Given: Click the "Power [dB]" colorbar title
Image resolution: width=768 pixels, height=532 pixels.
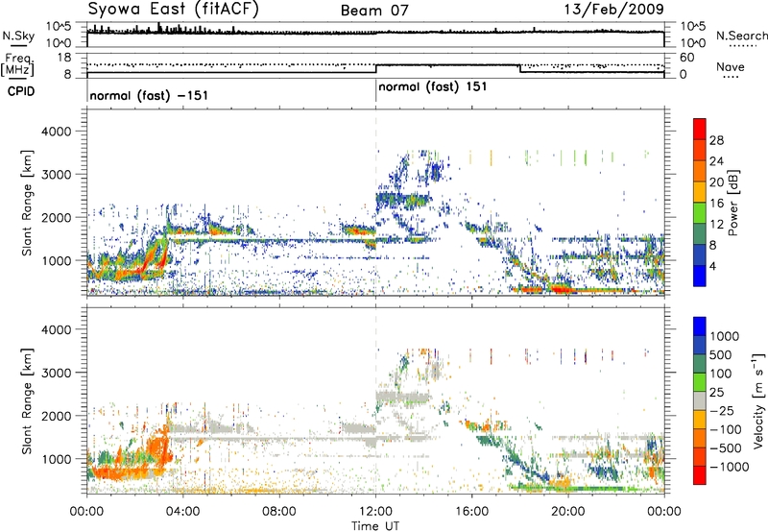Looking at the screenshot, I should tap(733, 203).
